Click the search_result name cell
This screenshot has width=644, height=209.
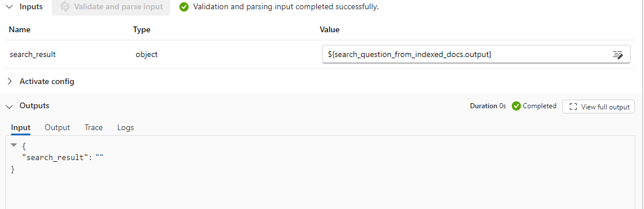33,54
